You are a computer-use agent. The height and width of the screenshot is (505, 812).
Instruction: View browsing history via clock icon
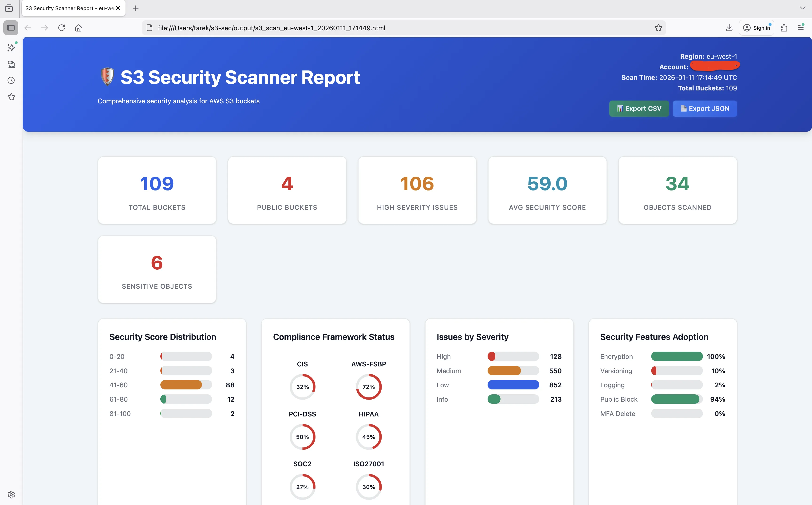tap(11, 80)
